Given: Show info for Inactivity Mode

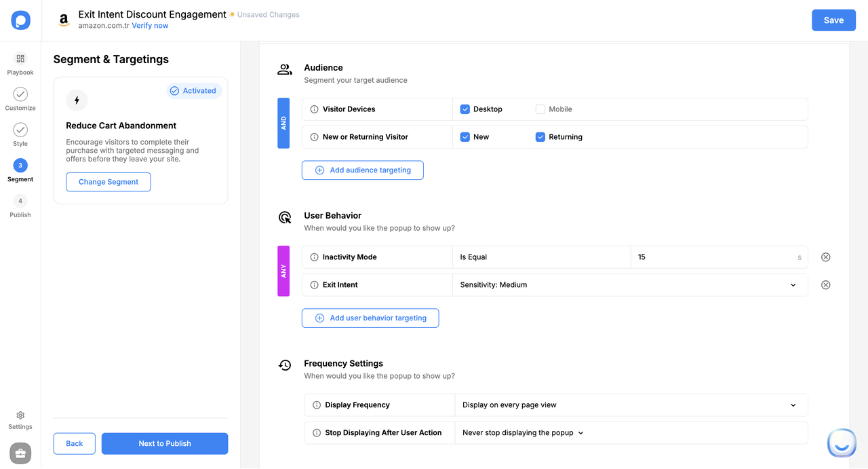Looking at the screenshot, I should 314,257.
